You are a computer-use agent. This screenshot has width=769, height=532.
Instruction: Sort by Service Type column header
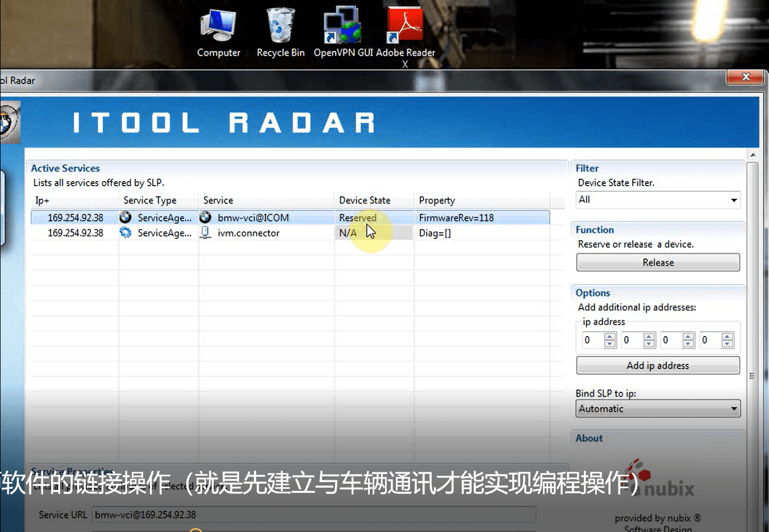(x=150, y=200)
